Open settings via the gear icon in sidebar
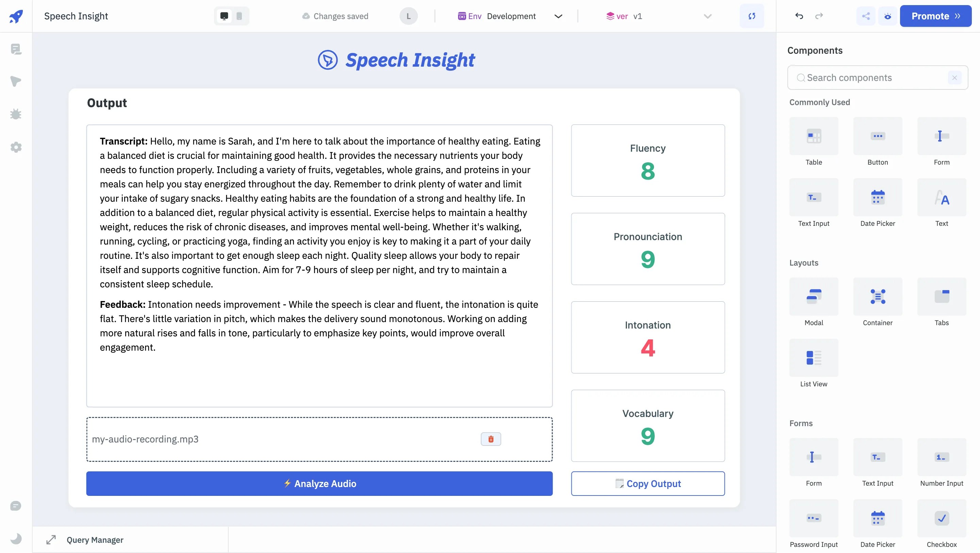The image size is (980, 553). click(16, 147)
